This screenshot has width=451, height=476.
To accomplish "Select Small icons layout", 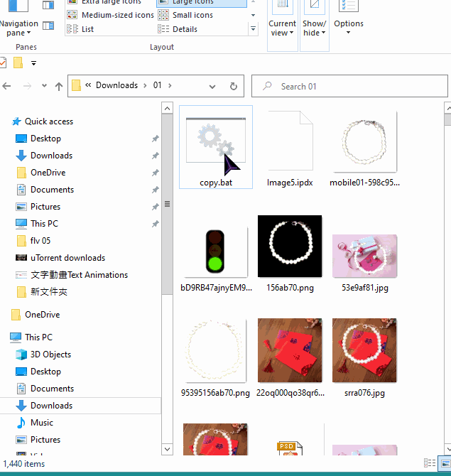I will (x=185, y=15).
